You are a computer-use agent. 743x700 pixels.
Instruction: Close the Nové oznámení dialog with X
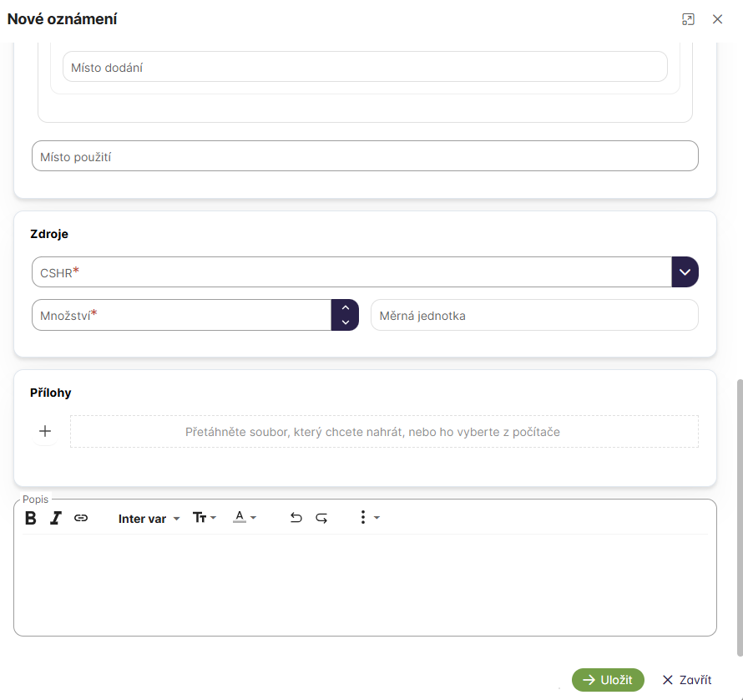tap(717, 19)
